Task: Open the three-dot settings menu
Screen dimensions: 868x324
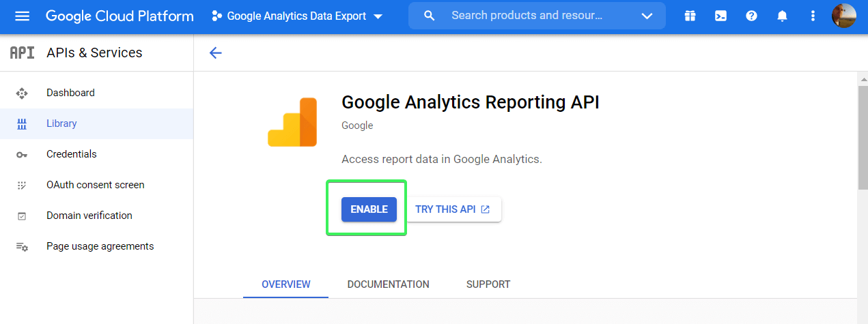Action: pyautogui.click(x=813, y=16)
